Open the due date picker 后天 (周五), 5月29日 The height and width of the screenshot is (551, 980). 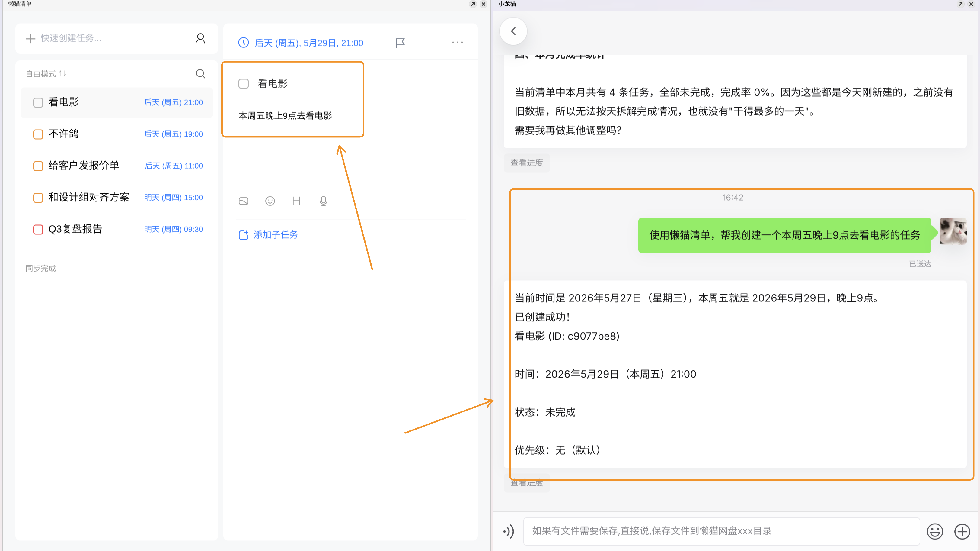(x=308, y=43)
